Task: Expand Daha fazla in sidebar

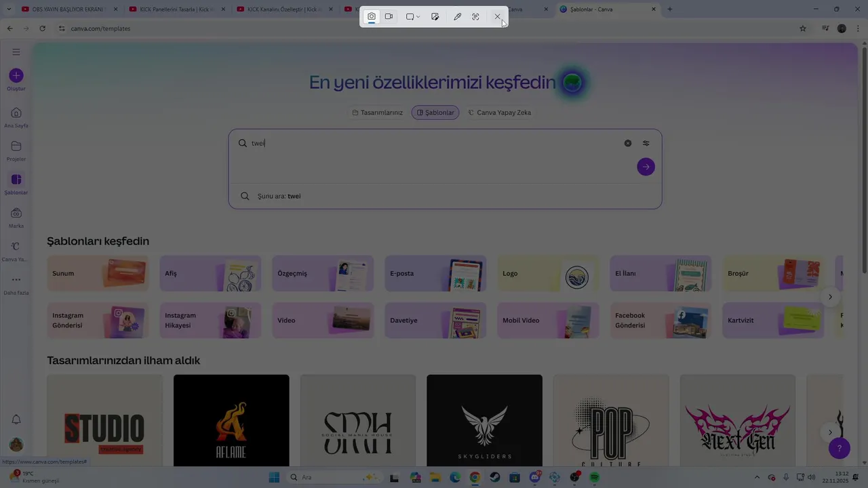Action: point(16,285)
